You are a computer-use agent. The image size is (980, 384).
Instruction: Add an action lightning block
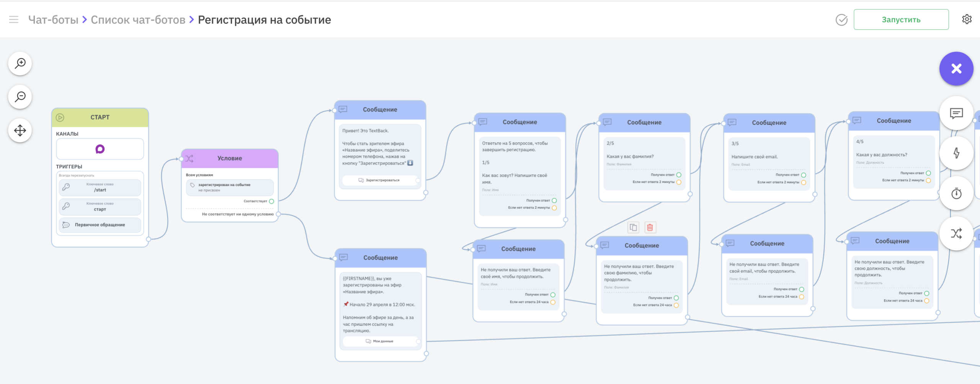(x=956, y=153)
